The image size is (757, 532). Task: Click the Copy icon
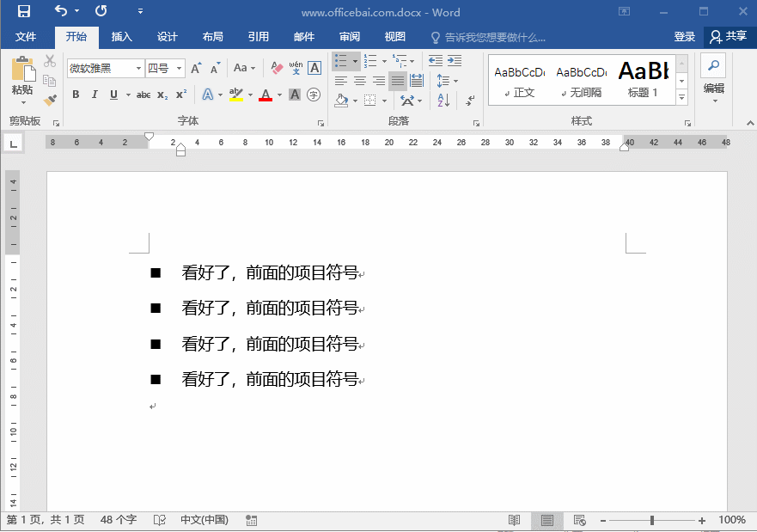(50, 80)
